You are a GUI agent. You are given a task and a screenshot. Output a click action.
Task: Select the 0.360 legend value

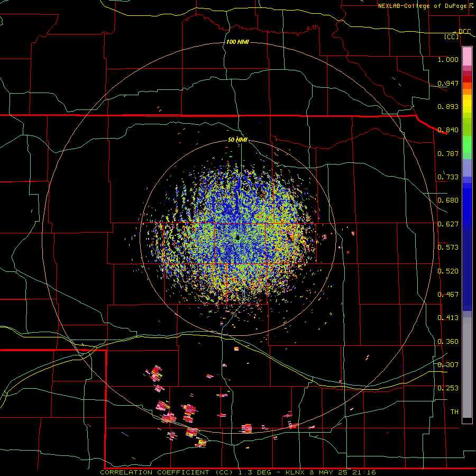(448, 342)
